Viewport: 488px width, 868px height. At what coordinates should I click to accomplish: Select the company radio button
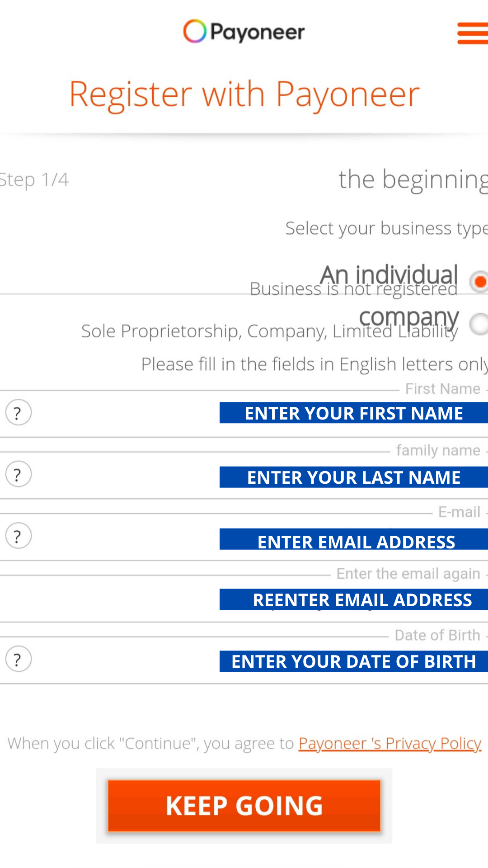479,324
